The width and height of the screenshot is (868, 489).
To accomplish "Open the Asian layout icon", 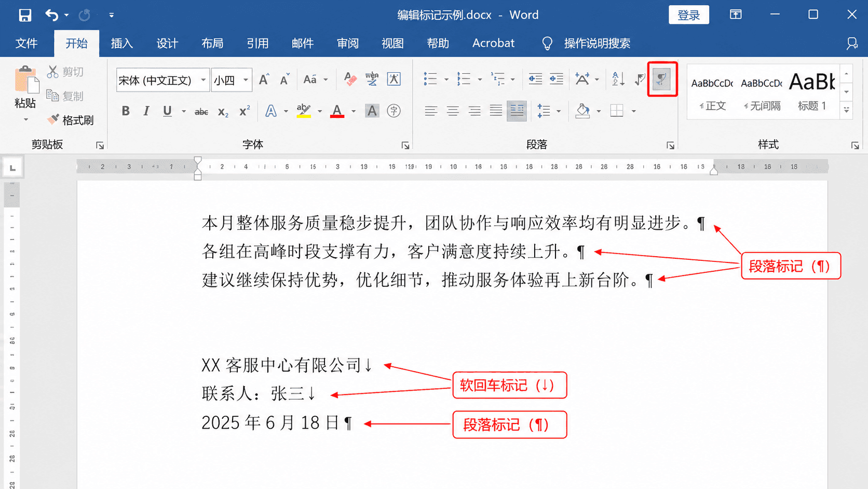I will [582, 79].
